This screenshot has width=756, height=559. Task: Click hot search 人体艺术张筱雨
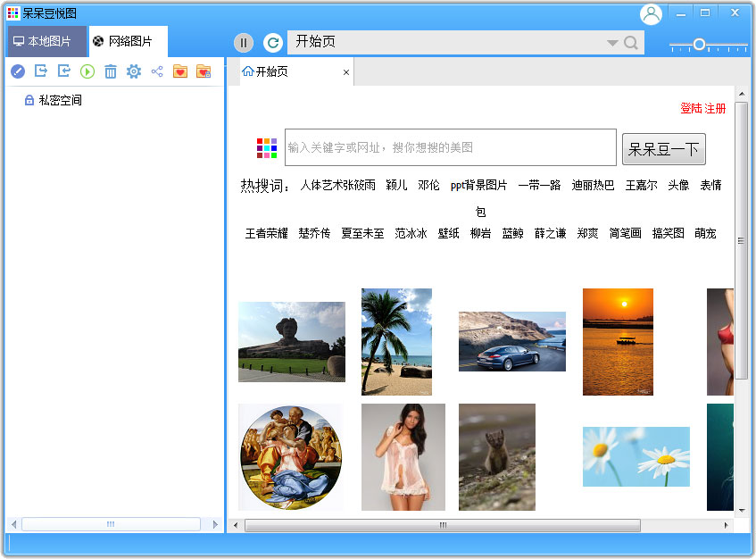pyautogui.click(x=338, y=185)
